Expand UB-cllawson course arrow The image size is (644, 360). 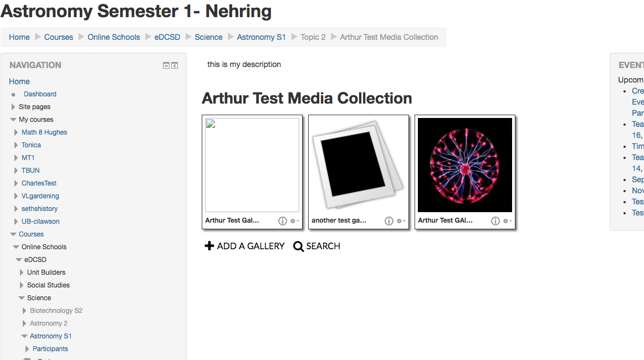point(16,221)
